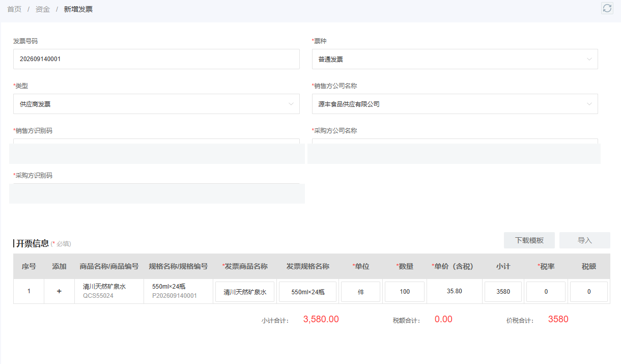
Task: Open the 资金 breadcrumb link
Action: point(43,9)
